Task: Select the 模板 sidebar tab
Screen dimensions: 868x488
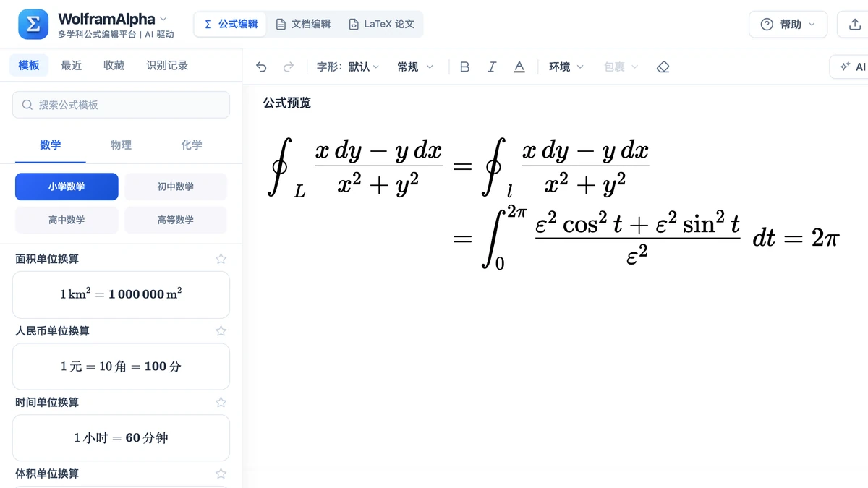Action: 29,65
